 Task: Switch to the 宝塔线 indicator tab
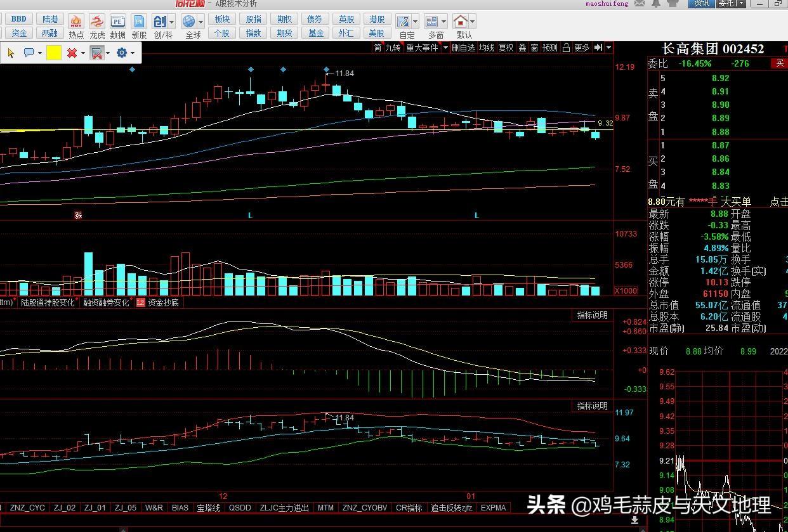pyautogui.click(x=208, y=508)
